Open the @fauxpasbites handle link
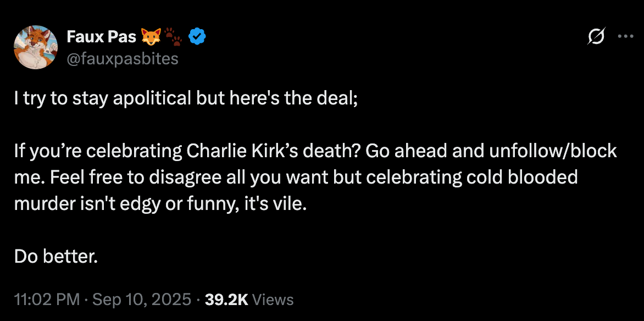The height and width of the screenshot is (321, 644). [x=122, y=58]
